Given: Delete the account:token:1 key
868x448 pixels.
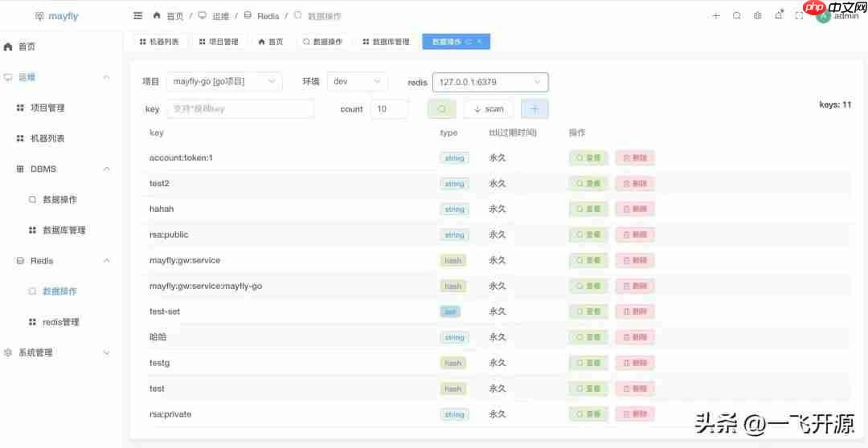Looking at the screenshot, I should pyautogui.click(x=635, y=157).
